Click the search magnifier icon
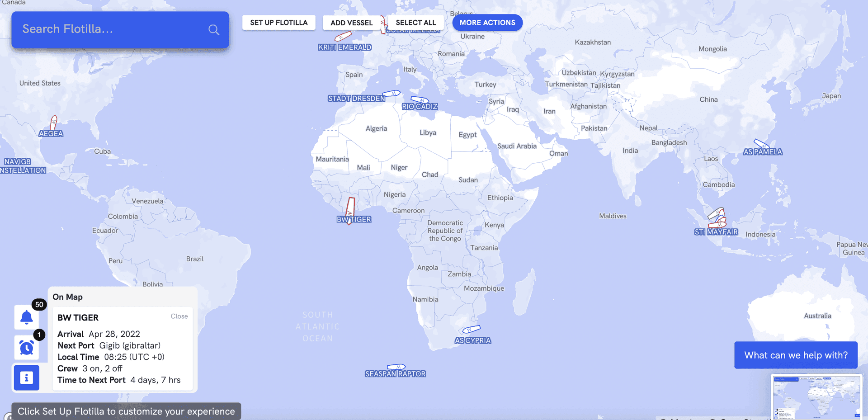 click(x=214, y=30)
